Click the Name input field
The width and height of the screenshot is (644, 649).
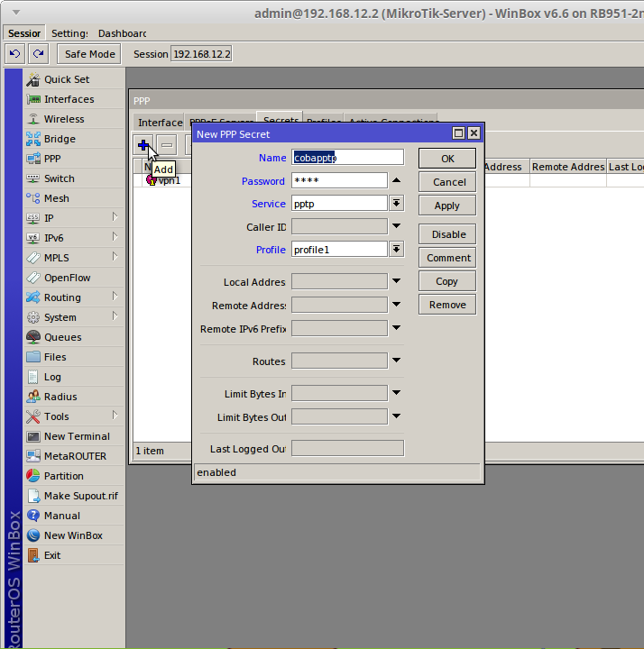click(347, 157)
